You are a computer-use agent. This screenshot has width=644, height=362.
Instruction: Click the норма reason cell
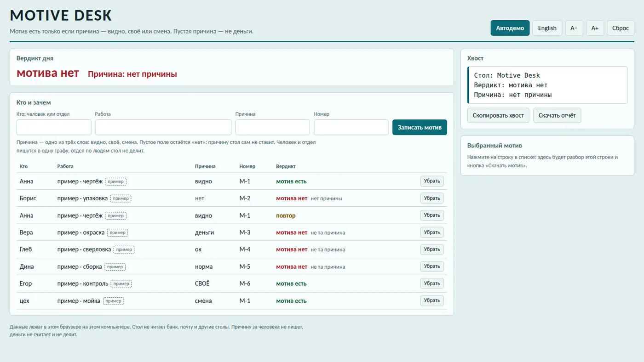pyautogui.click(x=204, y=266)
